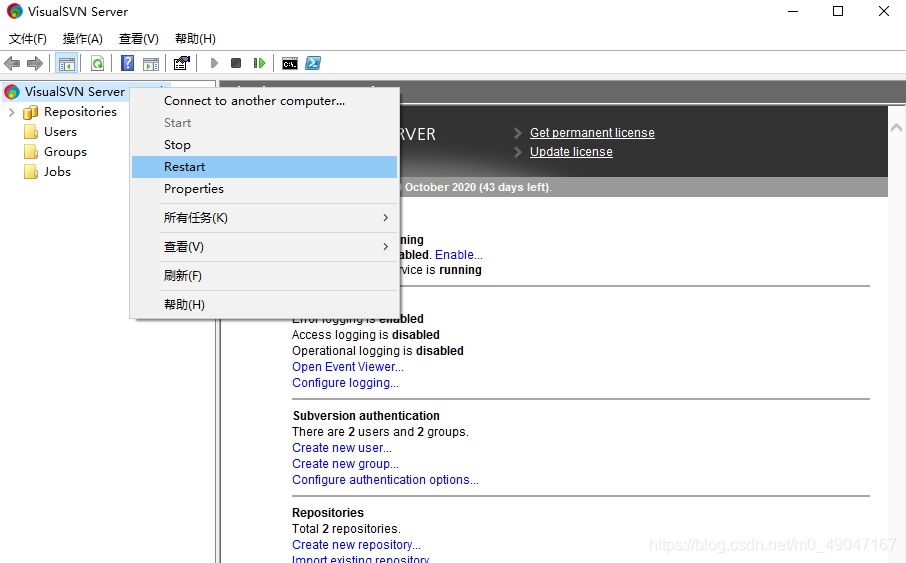Click the Restart service toolbar icon
906x563 pixels.
259,63
